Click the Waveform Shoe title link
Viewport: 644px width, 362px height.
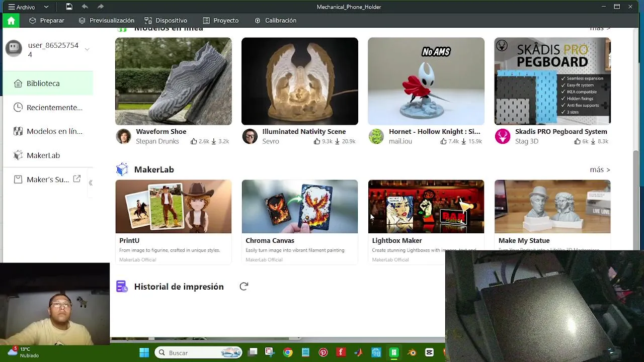(x=161, y=132)
